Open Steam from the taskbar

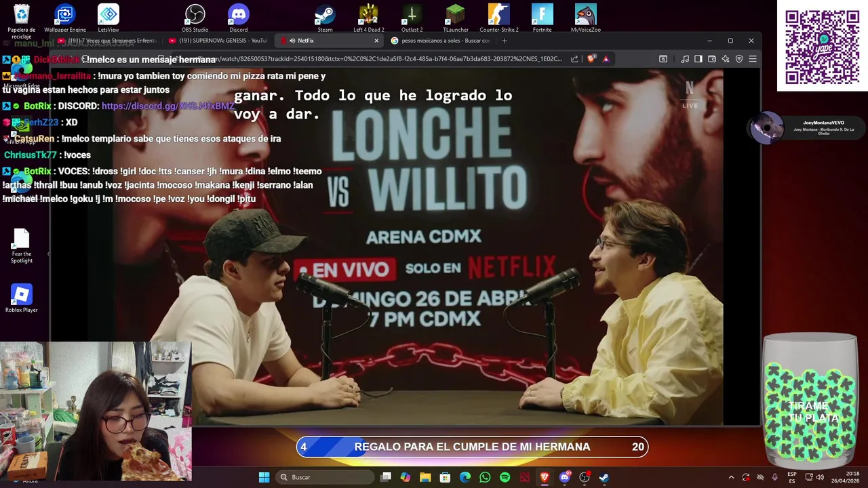(x=604, y=477)
